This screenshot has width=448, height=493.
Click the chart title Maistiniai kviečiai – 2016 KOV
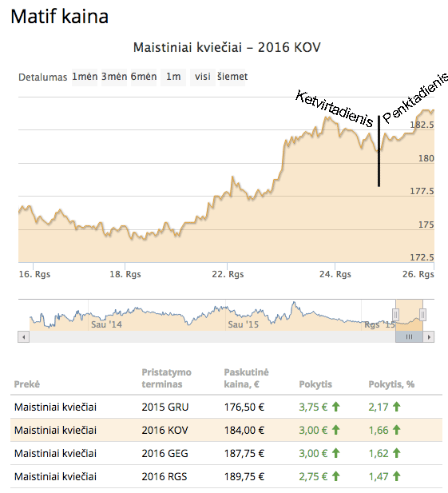coord(227,48)
